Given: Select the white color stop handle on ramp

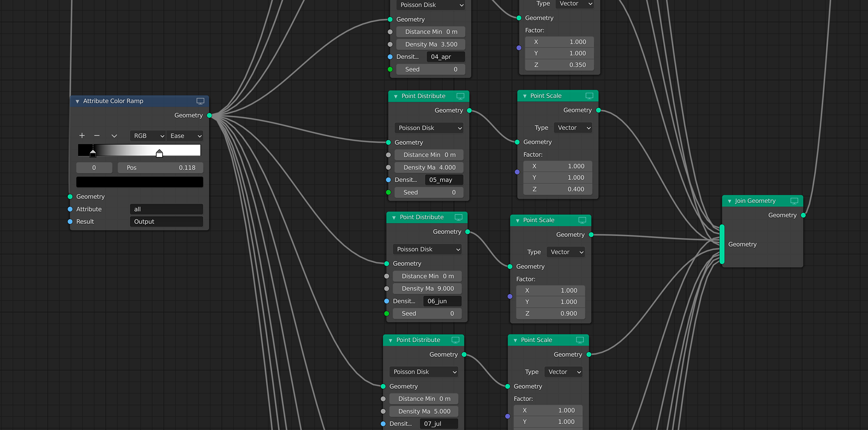Looking at the screenshot, I should [x=159, y=154].
